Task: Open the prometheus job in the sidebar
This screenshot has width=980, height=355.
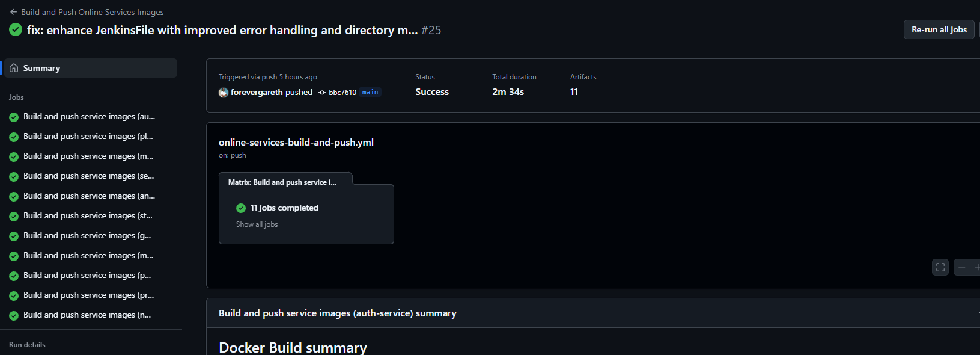Action: click(x=87, y=295)
